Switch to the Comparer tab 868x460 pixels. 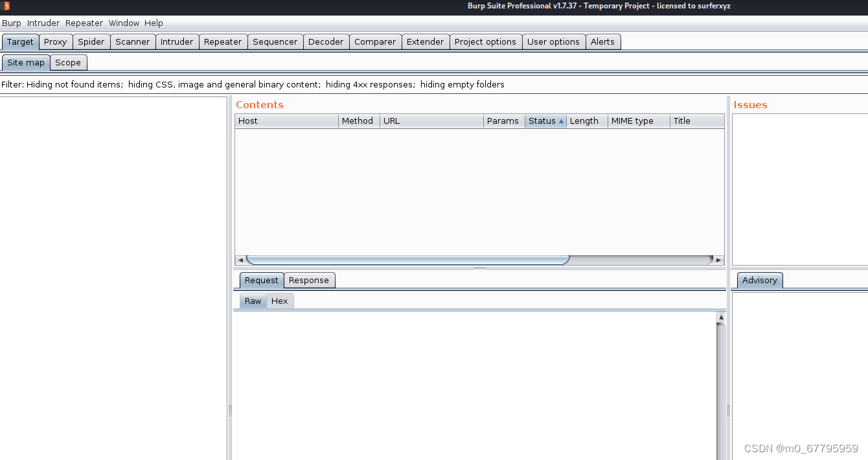pyautogui.click(x=375, y=41)
